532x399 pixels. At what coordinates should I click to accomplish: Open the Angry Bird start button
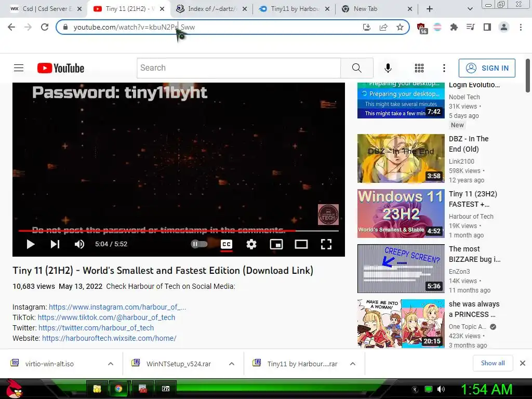[x=14, y=389]
